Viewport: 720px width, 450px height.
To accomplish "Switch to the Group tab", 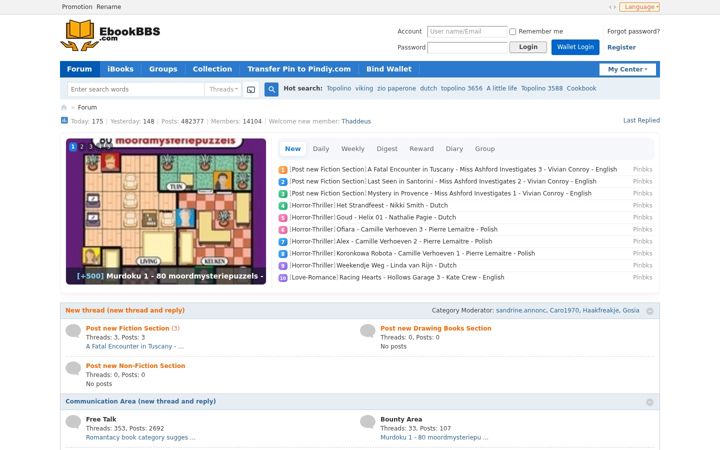I will [x=485, y=149].
